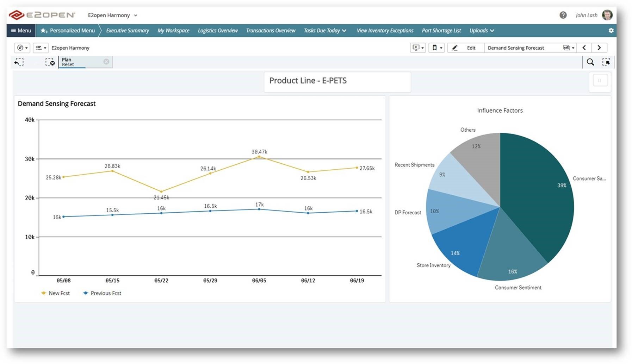632x364 pixels.
Task: Click the 17k Previous Fcst label
Action: click(260, 205)
